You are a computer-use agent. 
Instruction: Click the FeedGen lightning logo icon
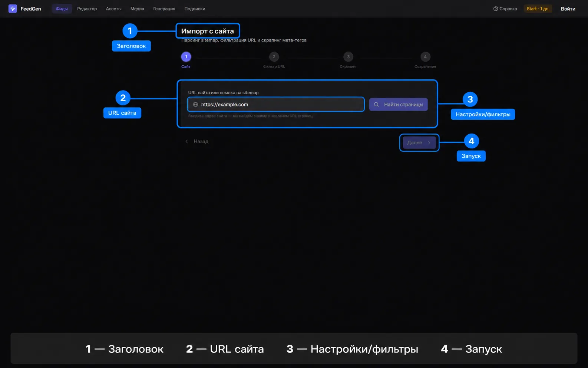[x=13, y=9]
